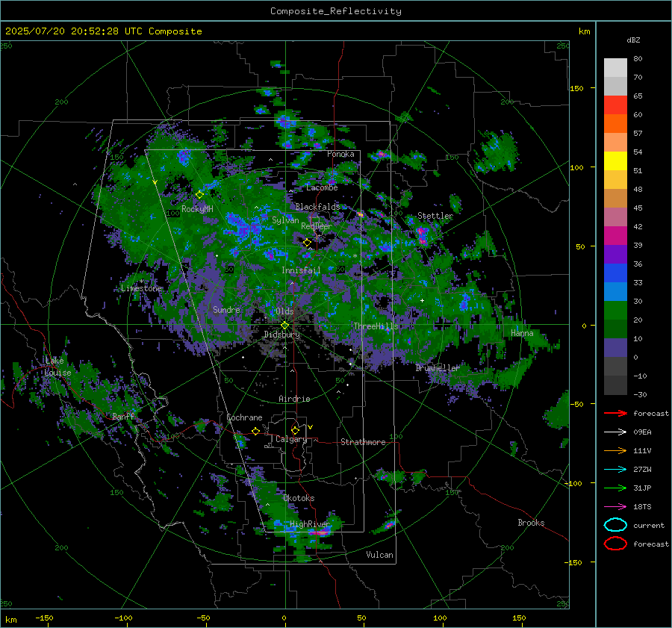Click the Lake Louise map label

[57, 367]
